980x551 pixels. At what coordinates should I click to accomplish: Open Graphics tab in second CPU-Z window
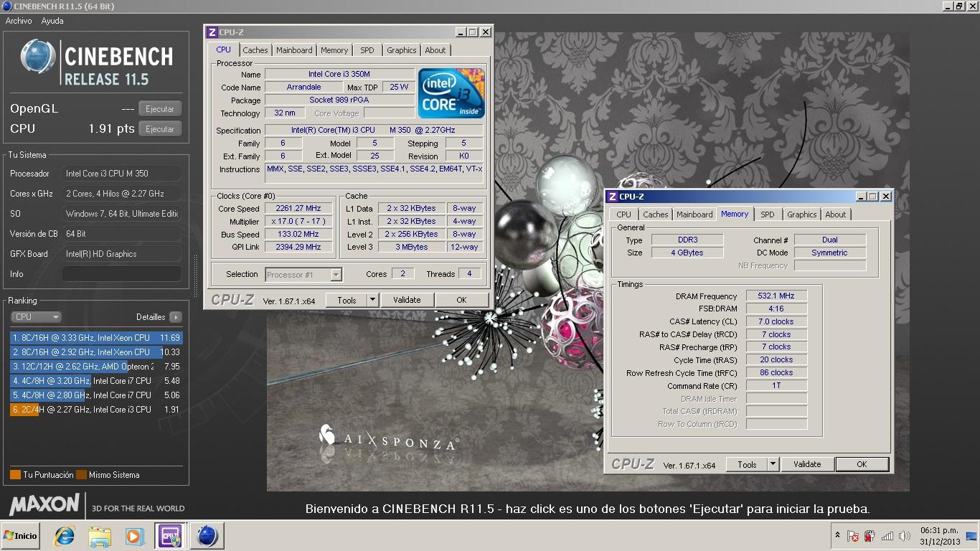(801, 215)
